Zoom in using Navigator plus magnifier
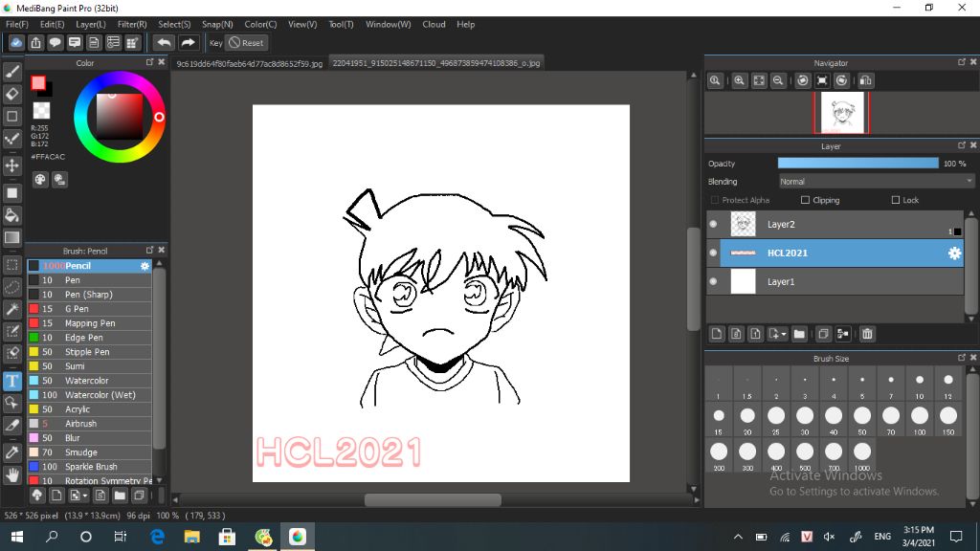Screen dimensions: 980x551 pyautogui.click(x=740, y=80)
